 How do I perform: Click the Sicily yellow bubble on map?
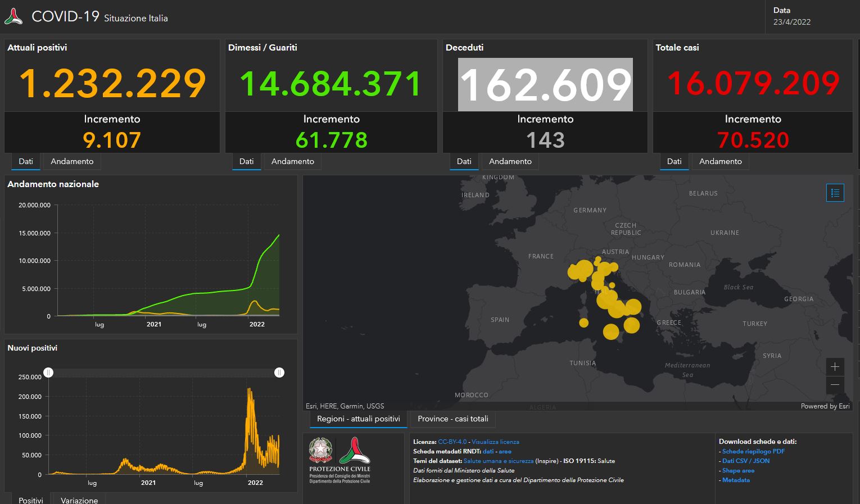pos(611,332)
